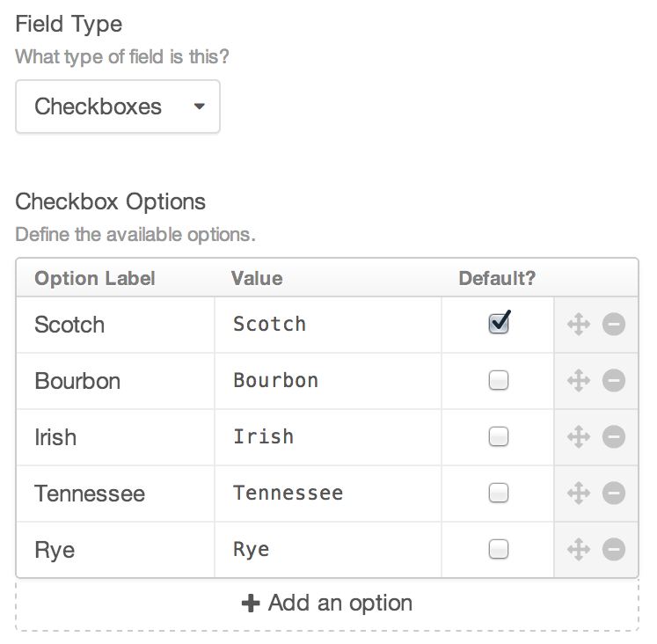Delete the Tennessee option via minus icon
Image resolution: width=657 pixels, height=644 pixels.
click(x=614, y=494)
